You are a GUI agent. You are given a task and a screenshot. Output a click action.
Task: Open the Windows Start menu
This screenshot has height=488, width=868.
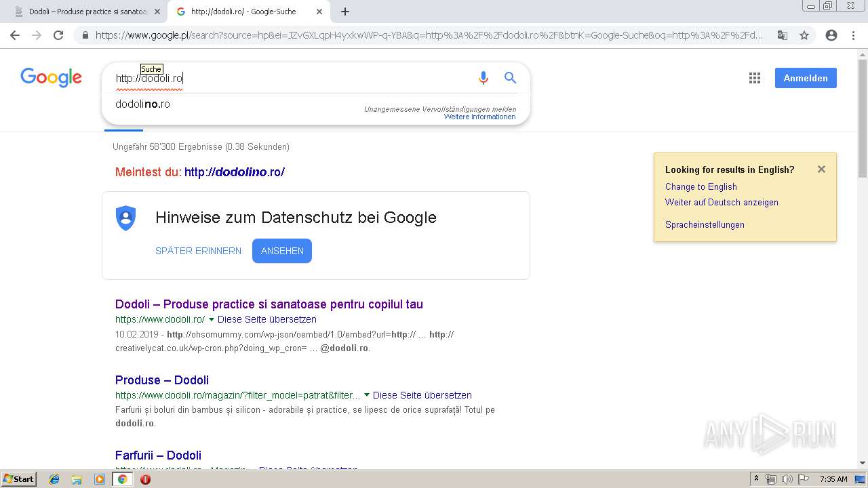pyautogui.click(x=18, y=479)
